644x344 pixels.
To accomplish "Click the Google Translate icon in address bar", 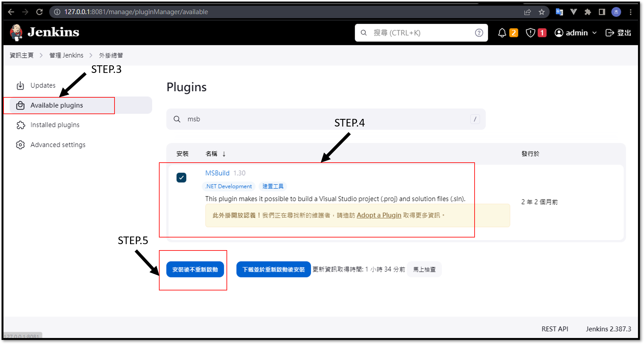I will (x=559, y=12).
